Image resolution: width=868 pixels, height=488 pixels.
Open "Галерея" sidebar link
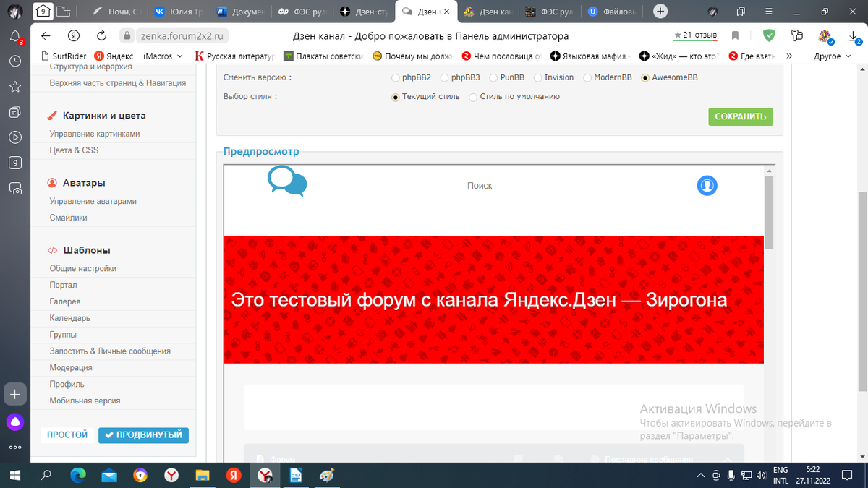coord(65,301)
